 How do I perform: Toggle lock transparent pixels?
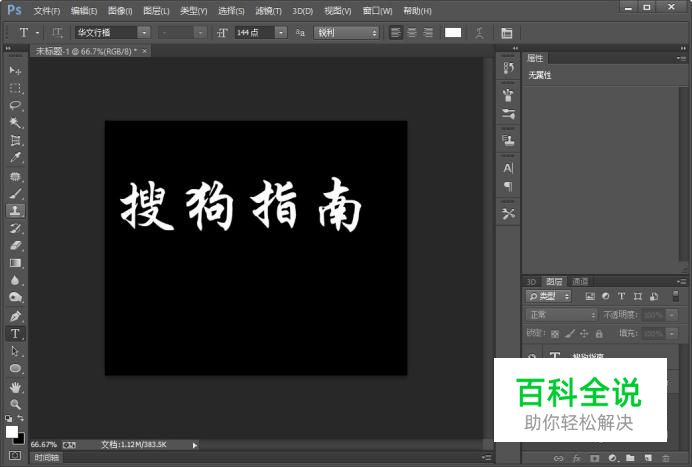click(x=555, y=334)
